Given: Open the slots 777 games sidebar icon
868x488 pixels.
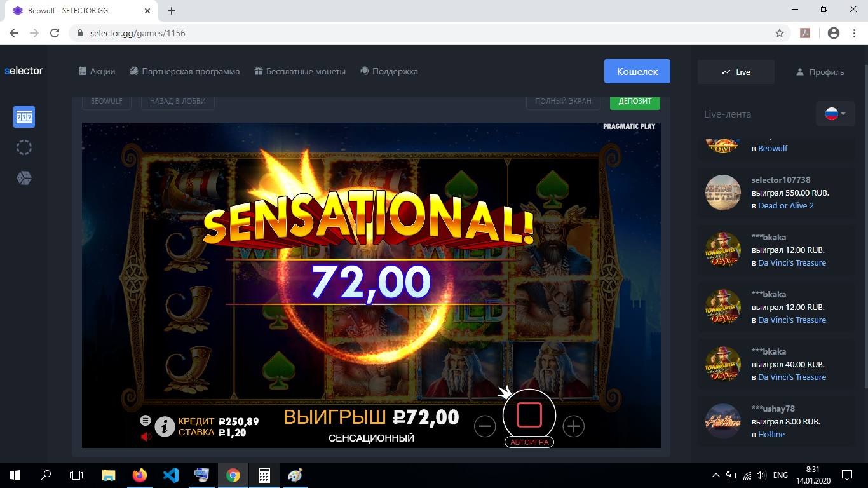Looking at the screenshot, I should tap(24, 117).
